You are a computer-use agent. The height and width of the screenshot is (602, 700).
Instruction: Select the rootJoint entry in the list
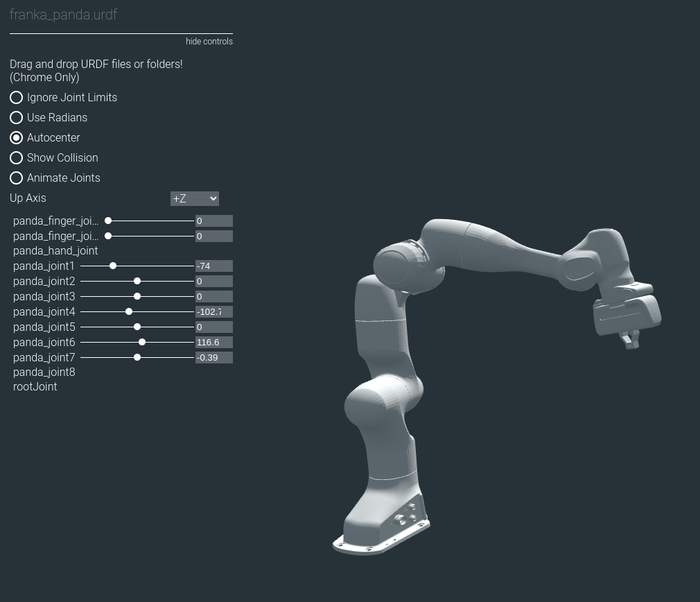(35, 386)
